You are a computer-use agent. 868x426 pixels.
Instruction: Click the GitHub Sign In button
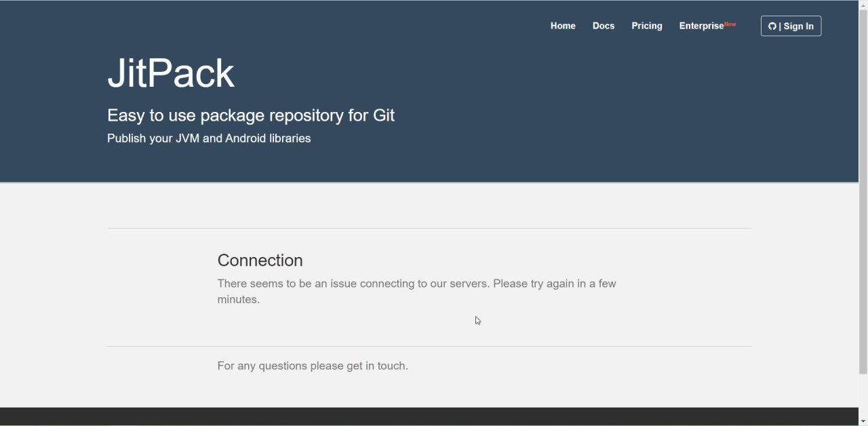coord(791,26)
